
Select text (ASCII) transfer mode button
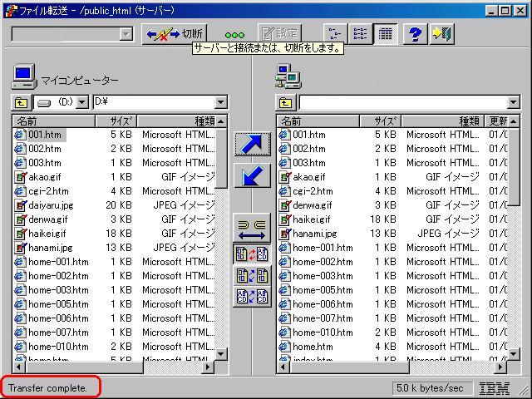(253, 296)
